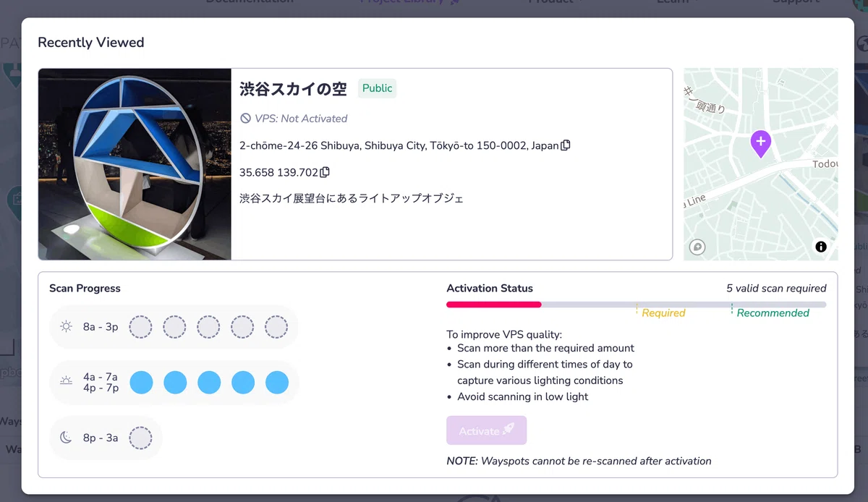868x502 pixels.
Task: Click the purple map pin marker
Action: click(760, 144)
